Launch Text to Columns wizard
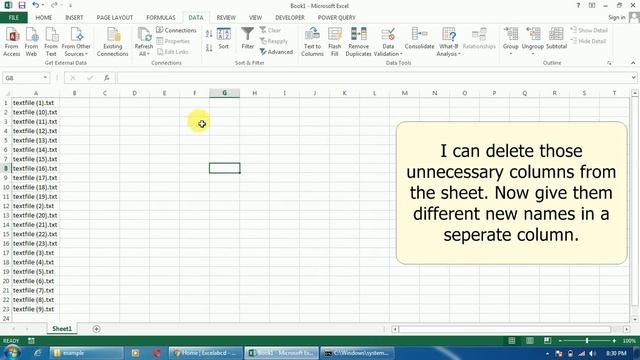This screenshot has height=360, width=640. [312, 42]
